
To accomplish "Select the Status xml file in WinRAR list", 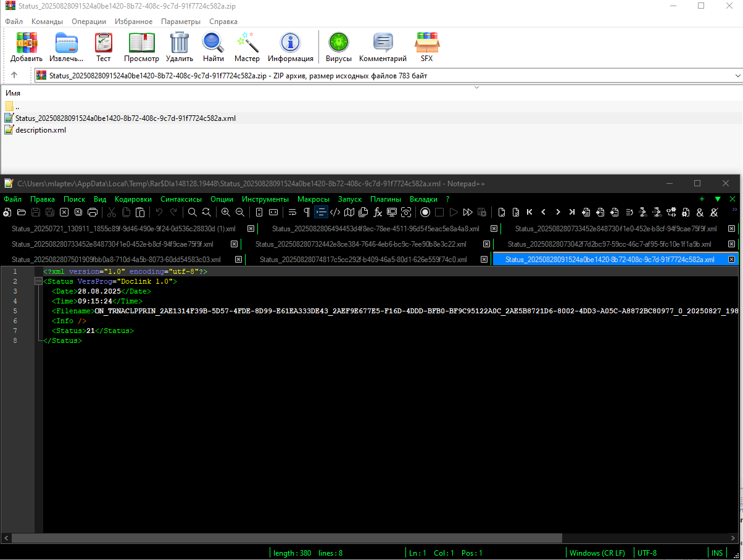I will pyautogui.click(x=125, y=118).
